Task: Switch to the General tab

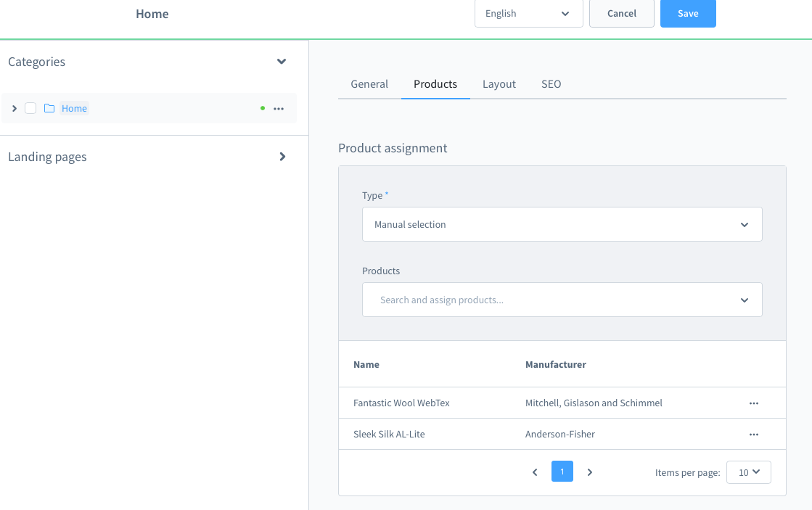Action: [369, 84]
